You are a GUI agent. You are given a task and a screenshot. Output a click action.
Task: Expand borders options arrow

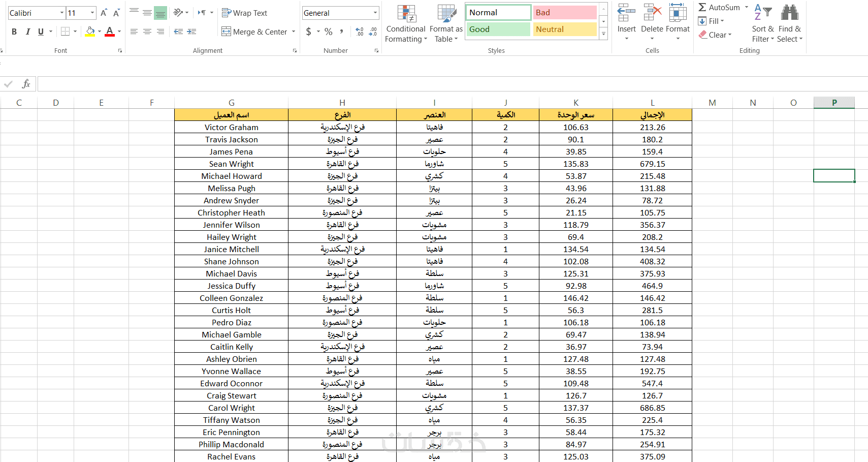[x=75, y=32]
